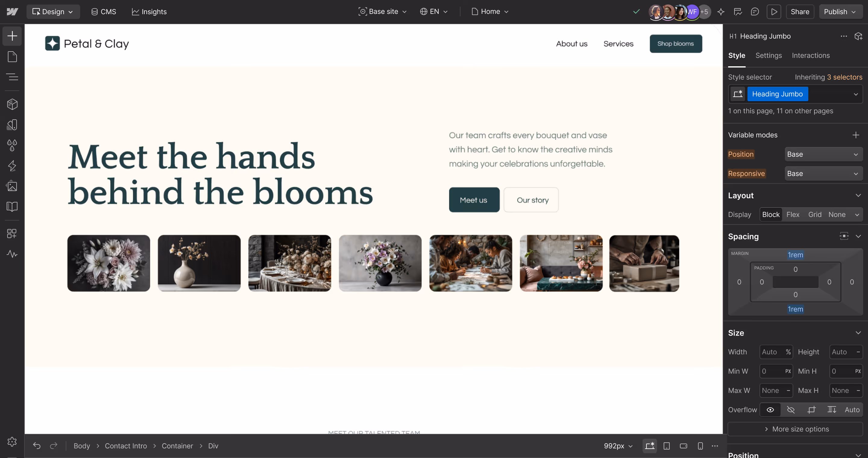
Task: Click the Redo arrow
Action: point(54,446)
